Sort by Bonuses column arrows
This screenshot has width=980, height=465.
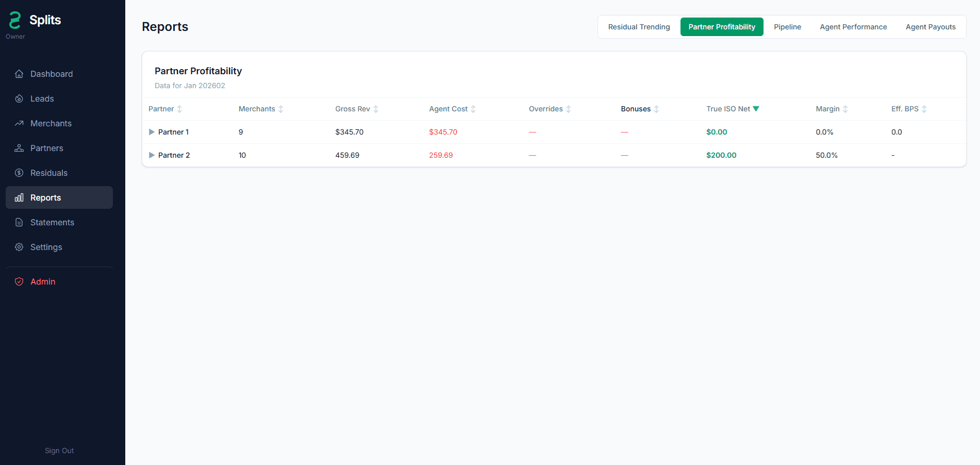pyautogui.click(x=656, y=109)
